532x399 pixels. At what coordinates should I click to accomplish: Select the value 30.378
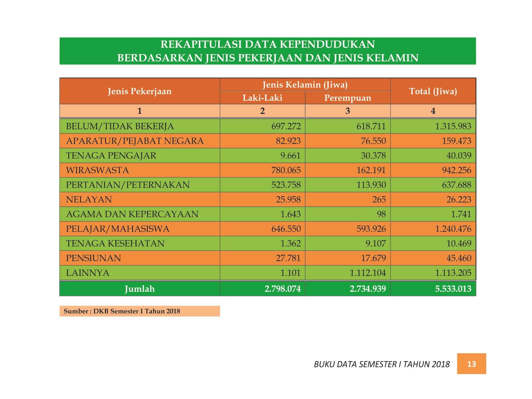click(x=373, y=155)
